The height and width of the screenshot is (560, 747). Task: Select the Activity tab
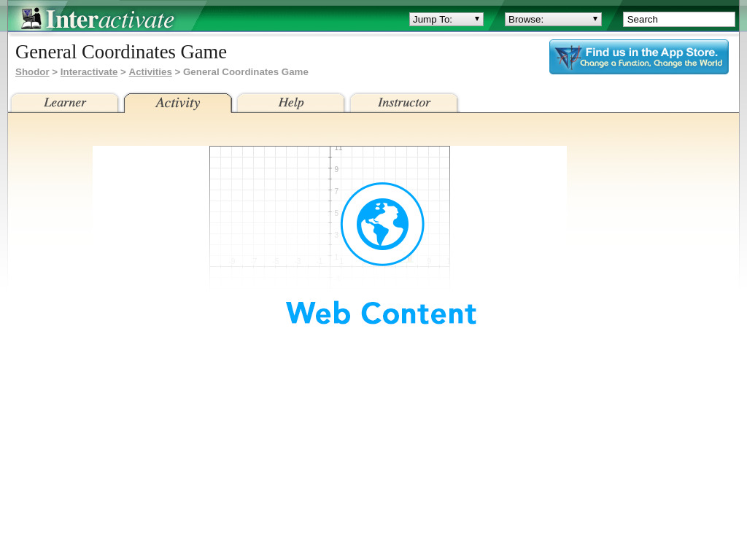coord(177,103)
